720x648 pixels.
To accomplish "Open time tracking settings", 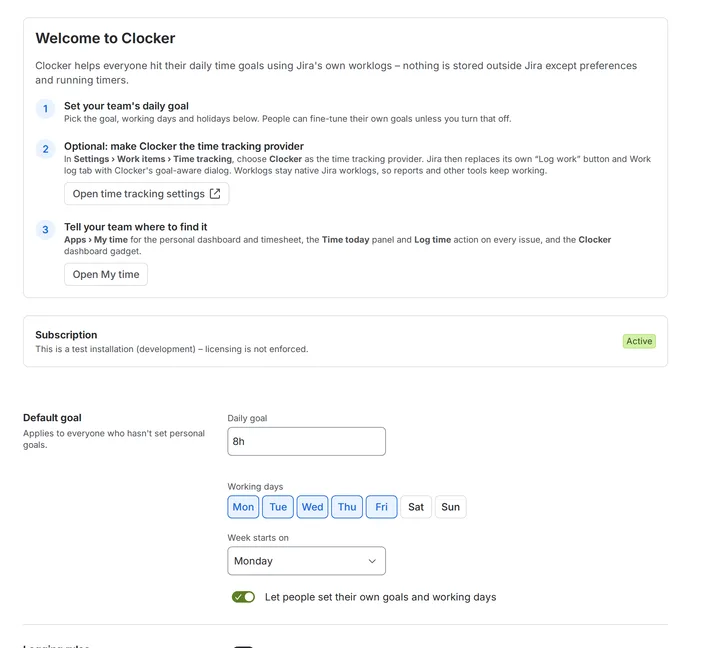I will (146, 193).
